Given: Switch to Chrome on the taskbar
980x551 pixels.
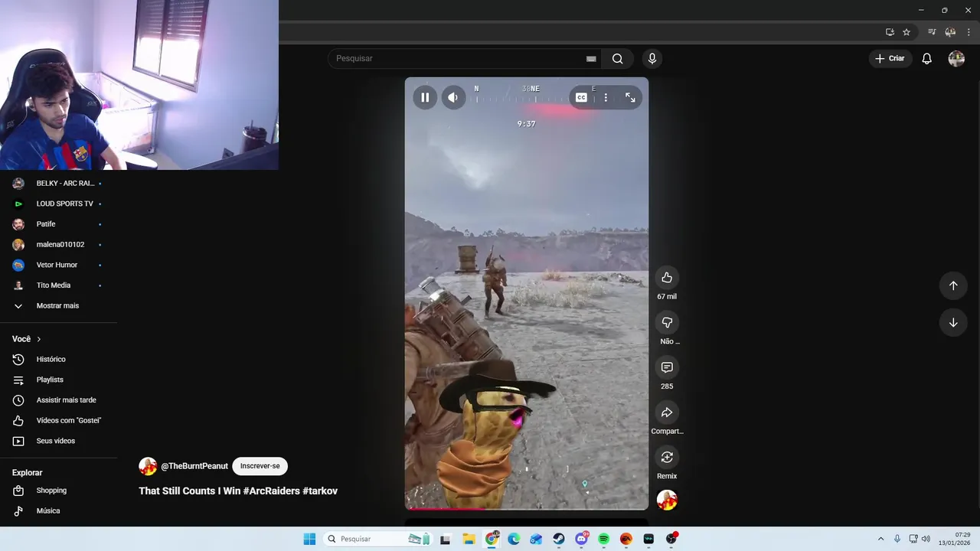Looking at the screenshot, I should (492, 539).
